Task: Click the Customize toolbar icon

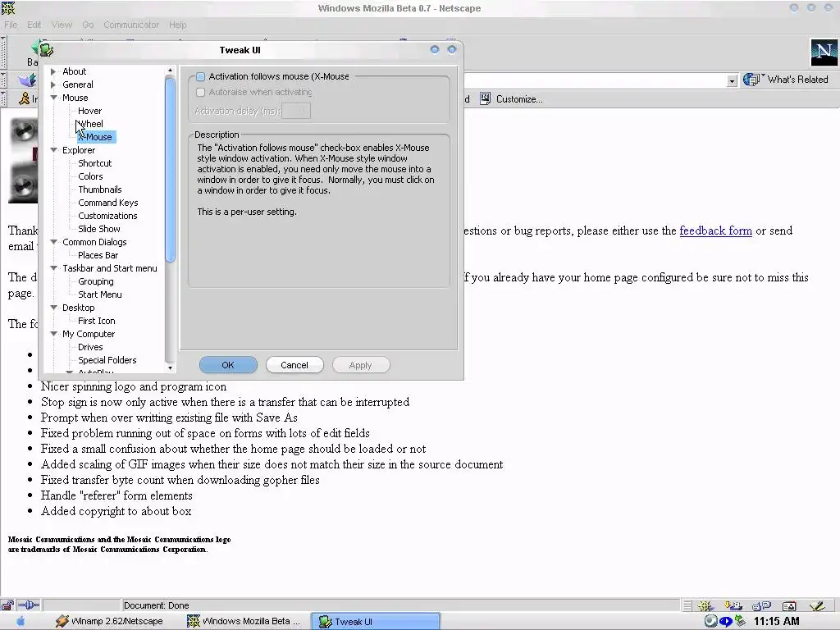Action: point(485,98)
